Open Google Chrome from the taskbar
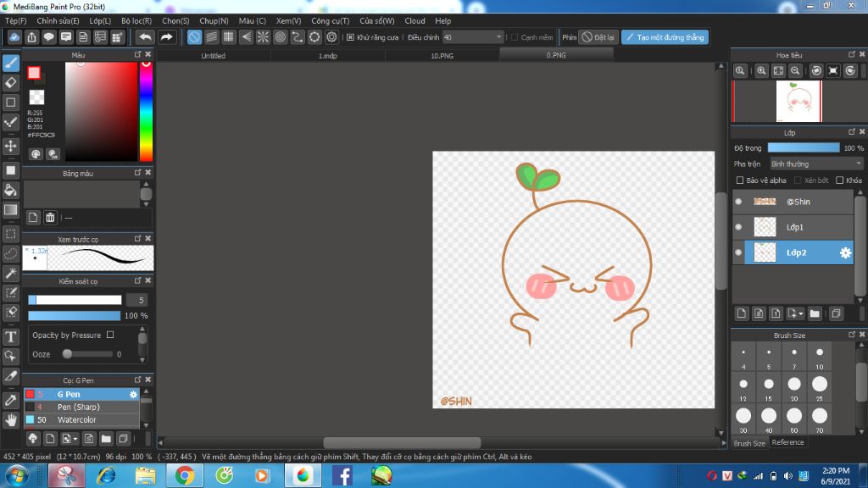 point(184,475)
